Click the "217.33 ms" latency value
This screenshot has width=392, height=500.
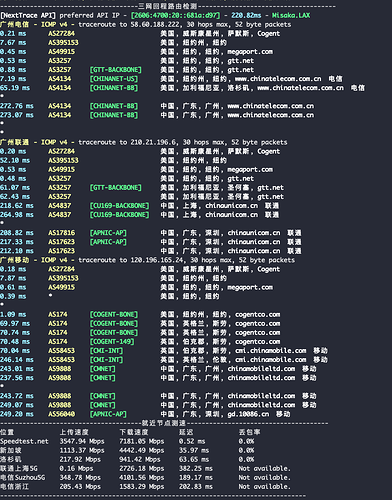point(17,242)
